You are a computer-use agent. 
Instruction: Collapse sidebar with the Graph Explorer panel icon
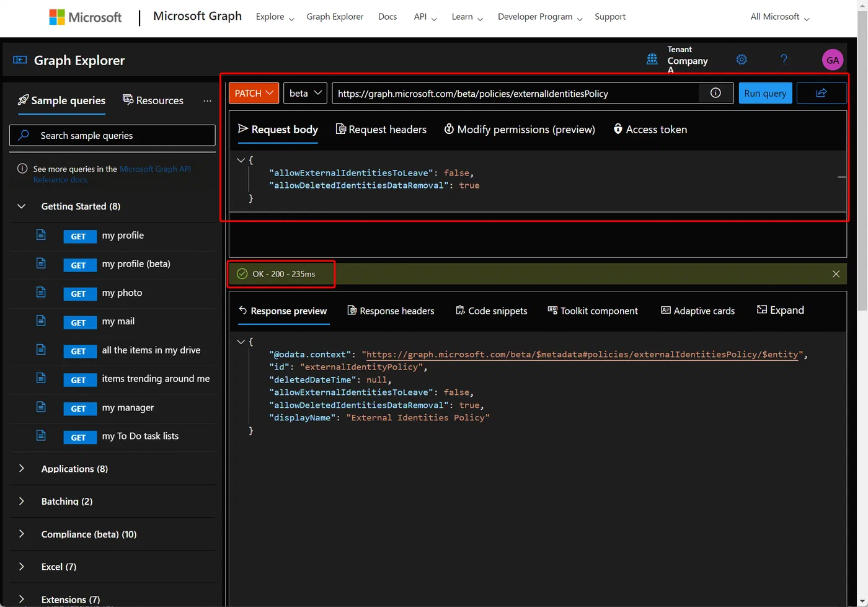click(20, 60)
